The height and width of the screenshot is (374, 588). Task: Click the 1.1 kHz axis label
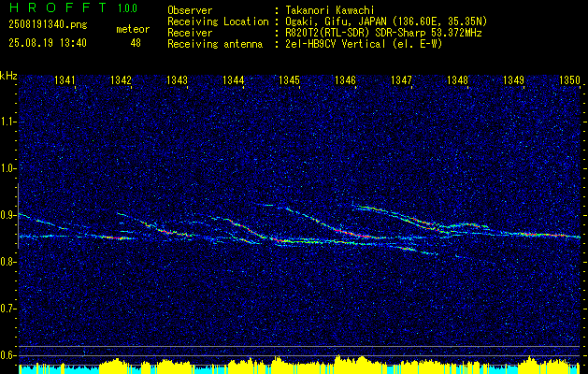8,122
